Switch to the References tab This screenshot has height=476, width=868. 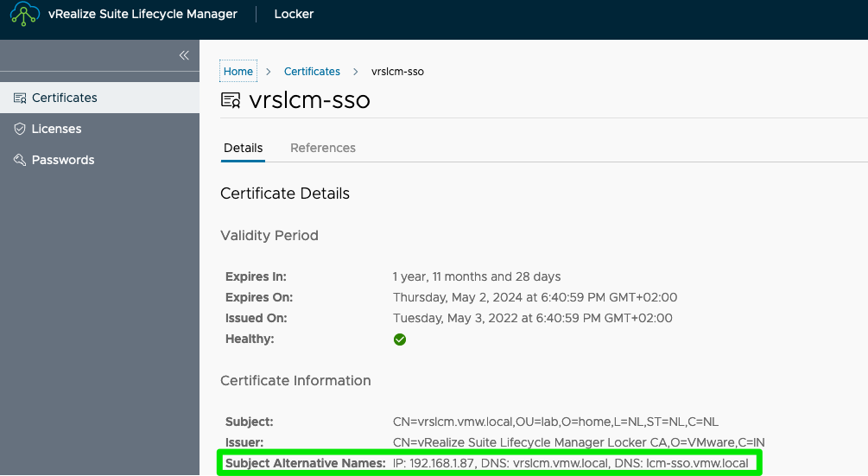(323, 149)
